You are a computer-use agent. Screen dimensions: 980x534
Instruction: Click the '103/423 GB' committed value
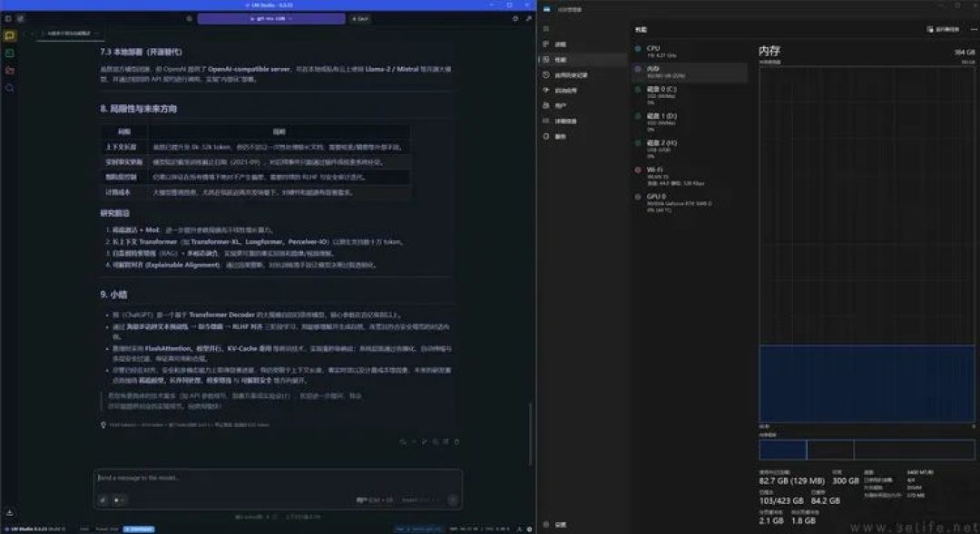781,500
